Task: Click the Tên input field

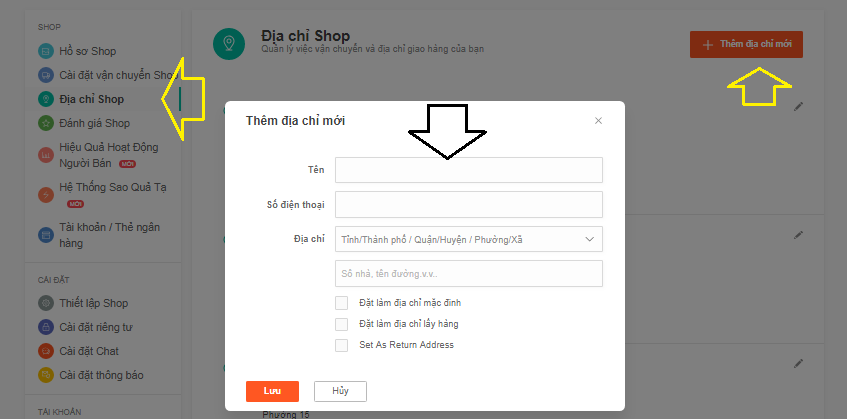Action: (469, 170)
